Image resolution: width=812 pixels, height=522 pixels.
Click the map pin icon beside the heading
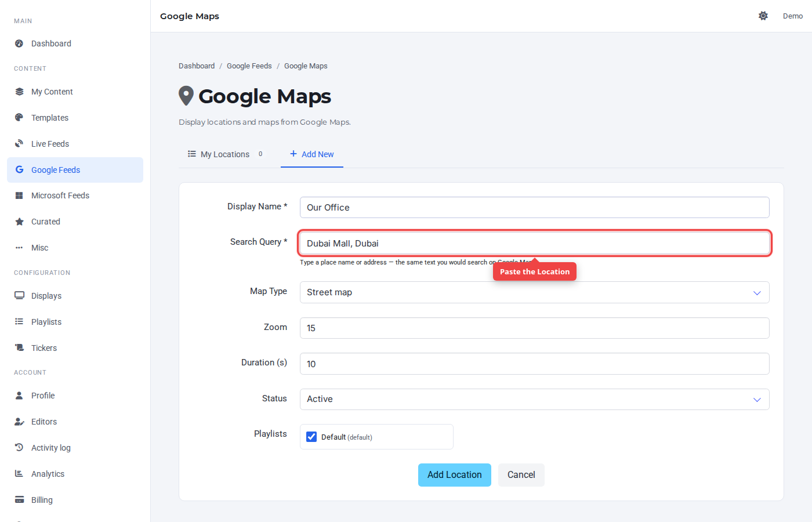click(186, 96)
